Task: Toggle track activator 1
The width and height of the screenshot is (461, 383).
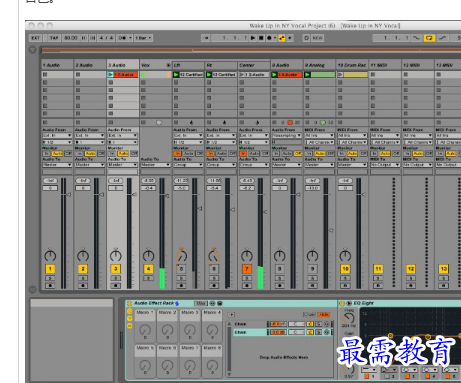Action: tap(50, 269)
